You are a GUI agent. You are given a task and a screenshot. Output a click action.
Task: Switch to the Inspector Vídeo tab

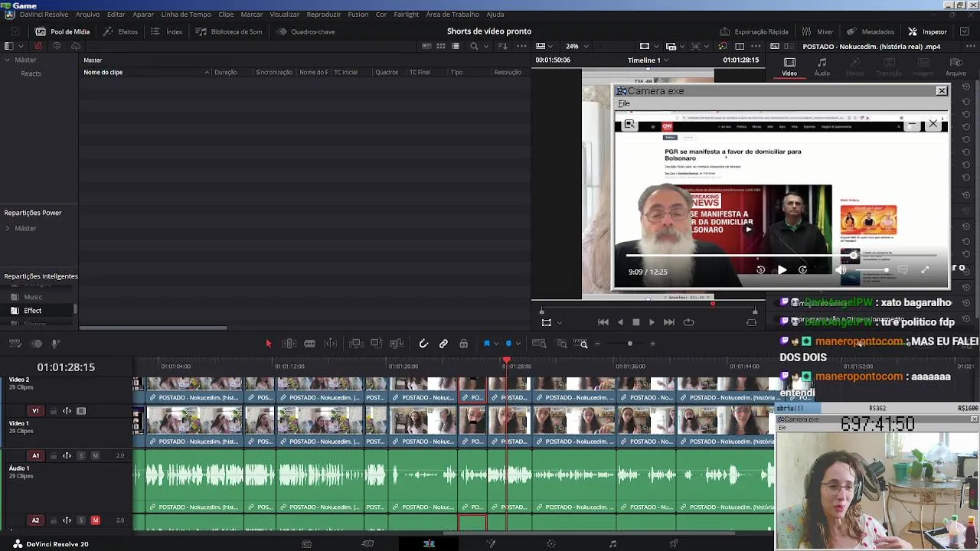tap(789, 67)
